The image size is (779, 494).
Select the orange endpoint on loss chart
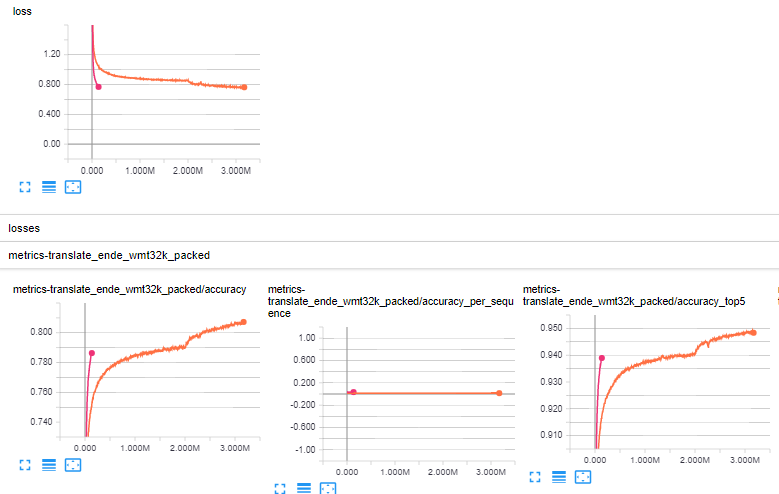[244, 87]
